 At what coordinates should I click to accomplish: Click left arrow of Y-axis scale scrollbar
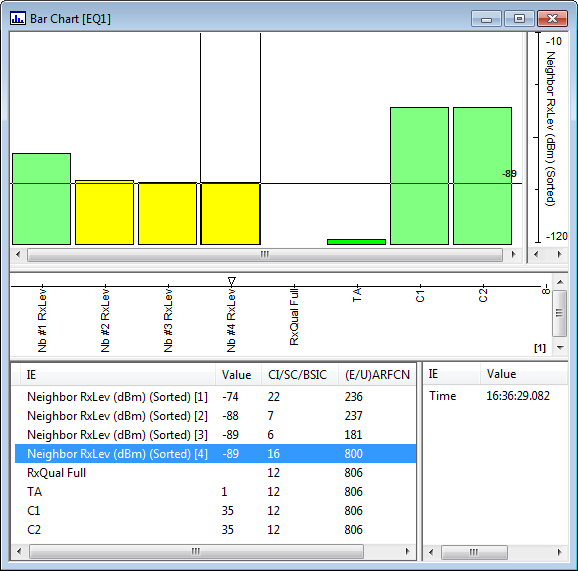pos(536,254)
